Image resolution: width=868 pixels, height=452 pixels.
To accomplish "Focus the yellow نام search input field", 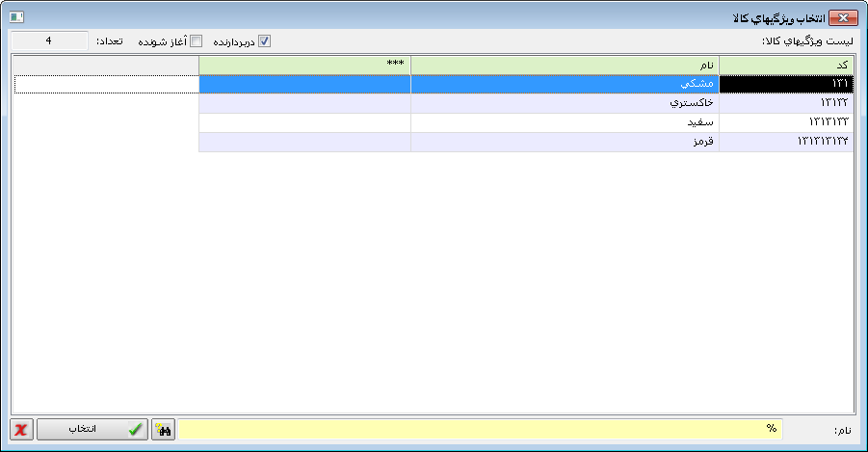I will point(480,429).
